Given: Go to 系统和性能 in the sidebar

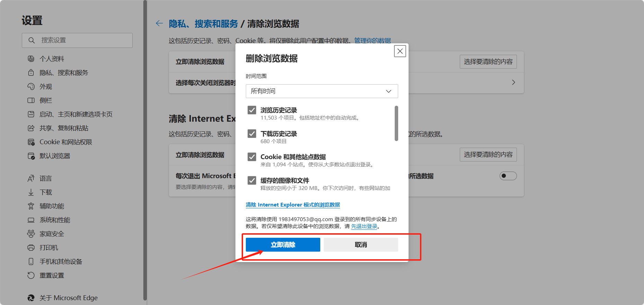Looking at the screenshot, I should coord(55,220).
